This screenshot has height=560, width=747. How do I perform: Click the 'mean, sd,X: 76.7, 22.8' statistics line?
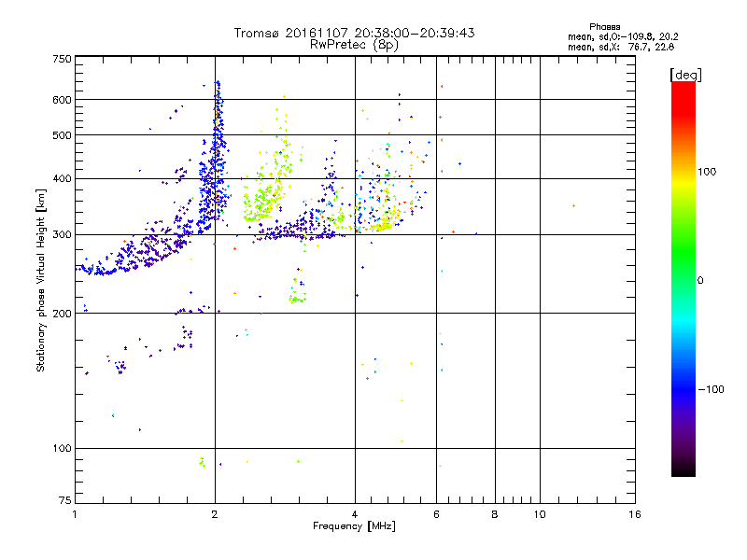coord(621,47)
